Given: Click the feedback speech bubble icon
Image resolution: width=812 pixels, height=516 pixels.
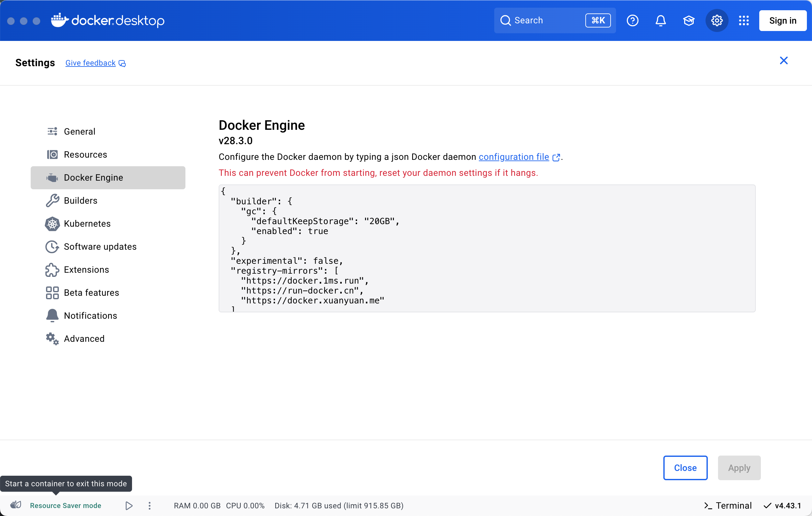Looking at the screenshot, I should 122,63.
